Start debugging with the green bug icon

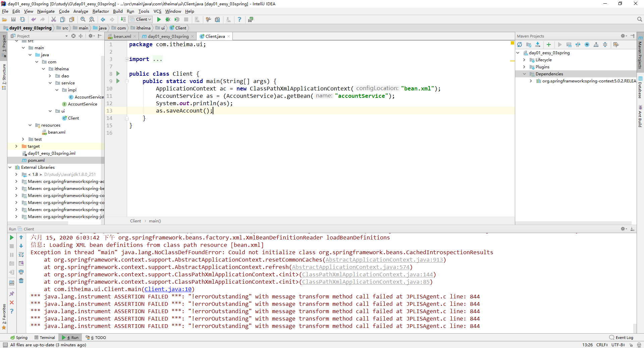point(168,19)
